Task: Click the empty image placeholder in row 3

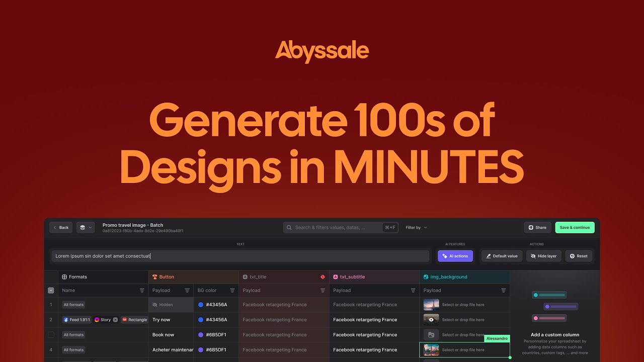Action: (431, 335)
